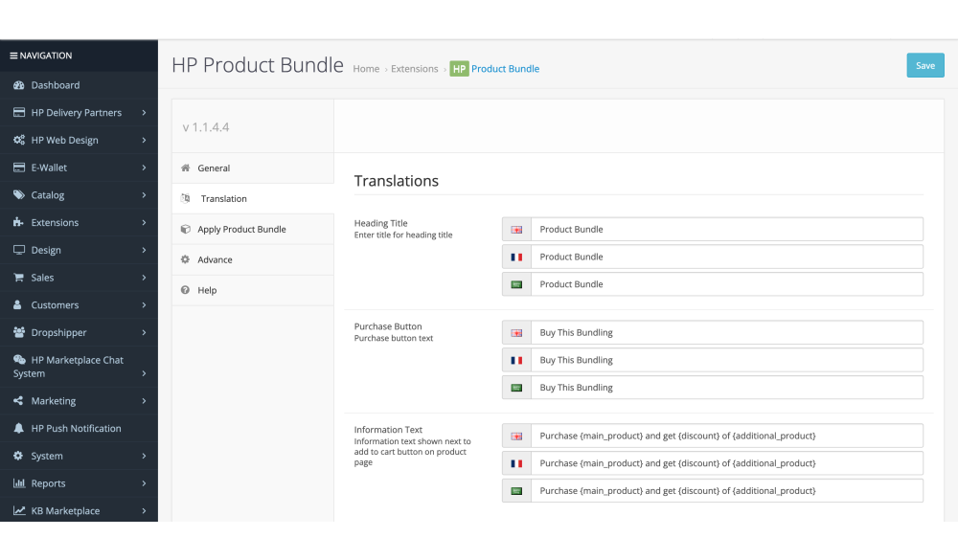Image resolution: width=958 pixels, height=560 pixels.
Task: Click the HP Push Notification bell icon
Action: click(19, 429)
